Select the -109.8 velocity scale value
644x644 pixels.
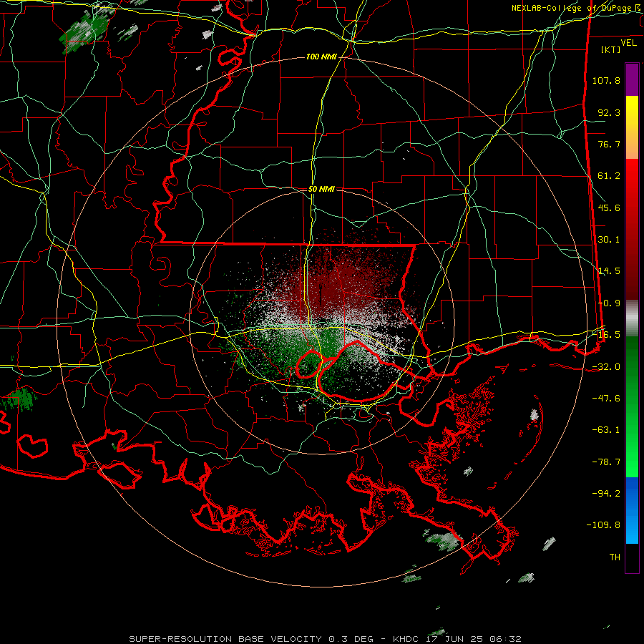pos(603,525)
